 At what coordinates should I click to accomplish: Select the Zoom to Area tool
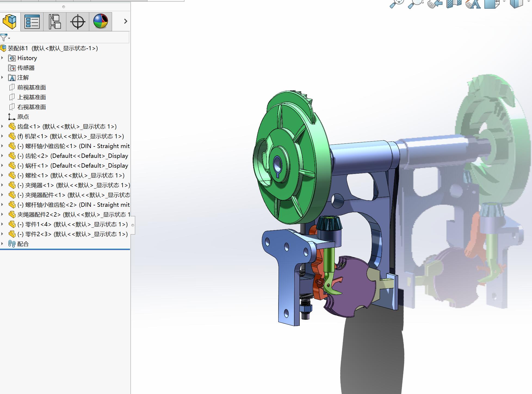[x=415, y=3]
